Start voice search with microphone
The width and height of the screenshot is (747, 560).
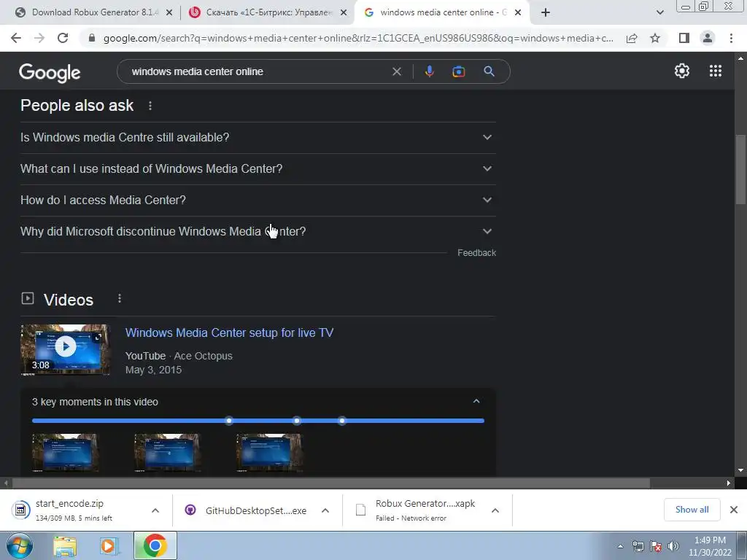point(429,71)
